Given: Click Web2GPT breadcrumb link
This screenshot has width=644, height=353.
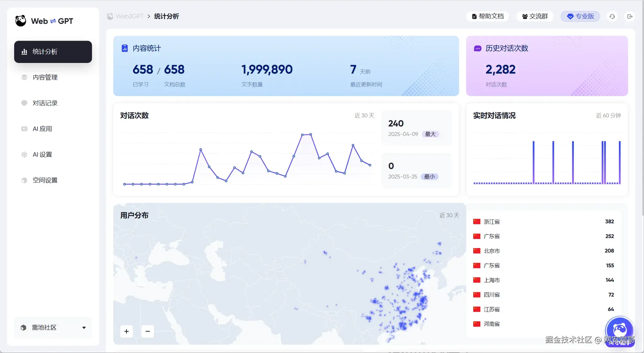Looking at the screenshot, I should click(x=129, y=16).
